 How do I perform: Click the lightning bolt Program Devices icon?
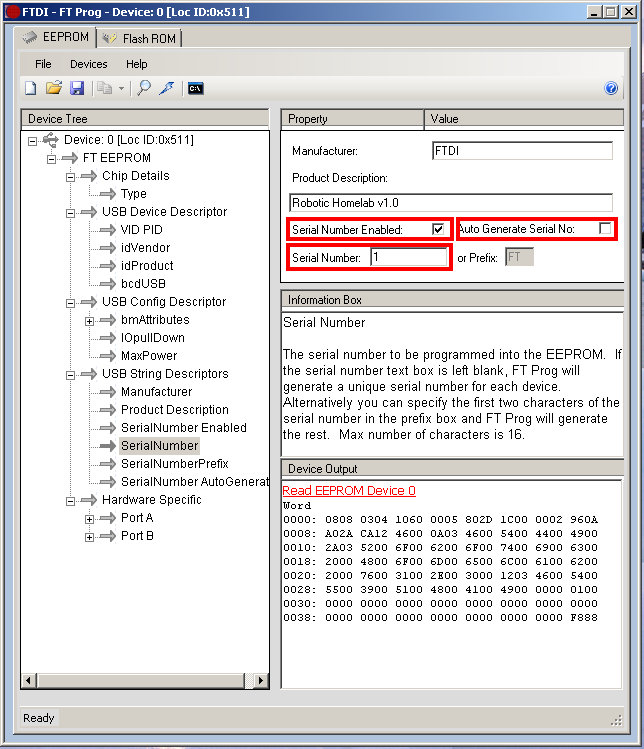pyautogui.click(x=167, y=88)
